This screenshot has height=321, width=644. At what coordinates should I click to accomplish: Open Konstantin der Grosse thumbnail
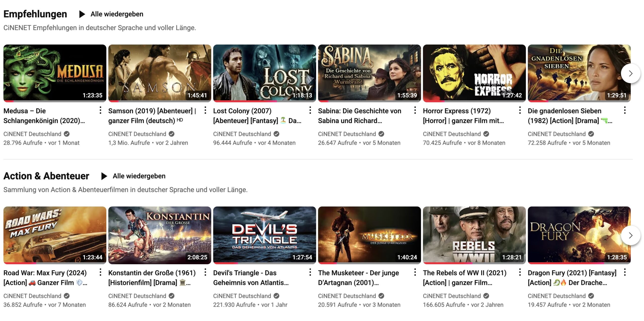[160, 235]
